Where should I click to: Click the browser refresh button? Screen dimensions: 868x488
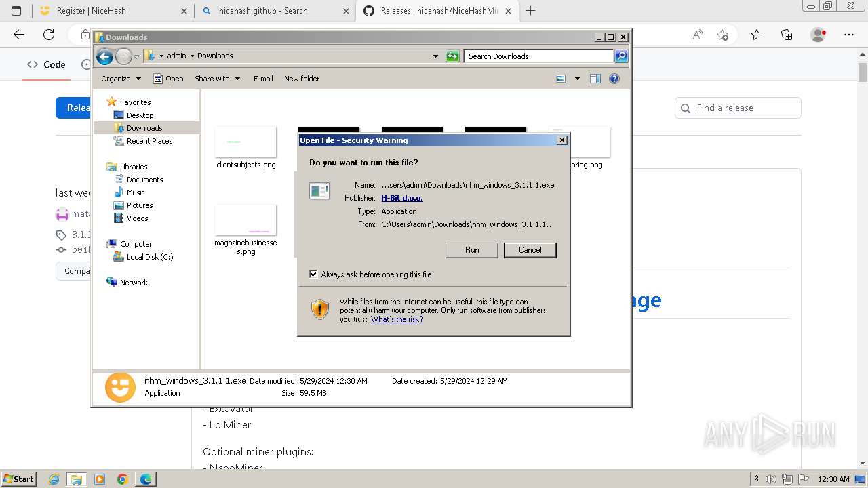pos(49,35)
